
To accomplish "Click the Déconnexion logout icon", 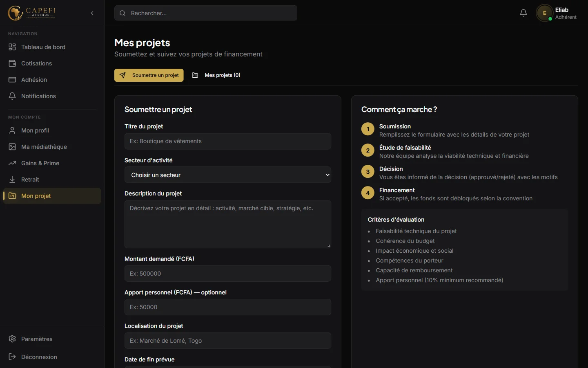I will pos(12,357).
